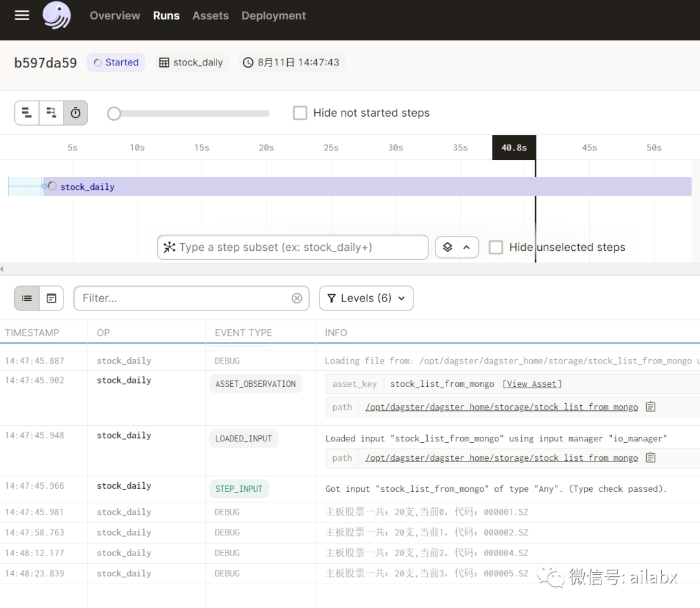Image resolution: width=700 pixels, height=608 pixels.
Task: Click the collapse arrow on the left of the panel divider
Action: point(2,269)
